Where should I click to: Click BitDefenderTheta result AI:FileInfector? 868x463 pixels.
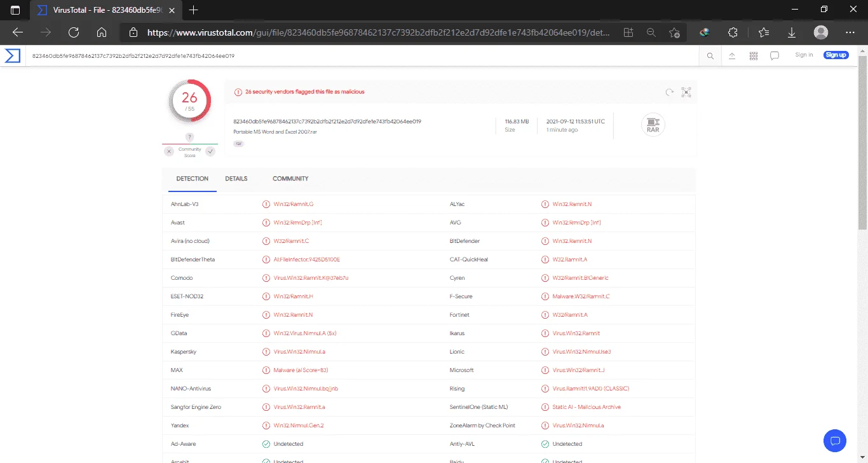coord(306,259)
